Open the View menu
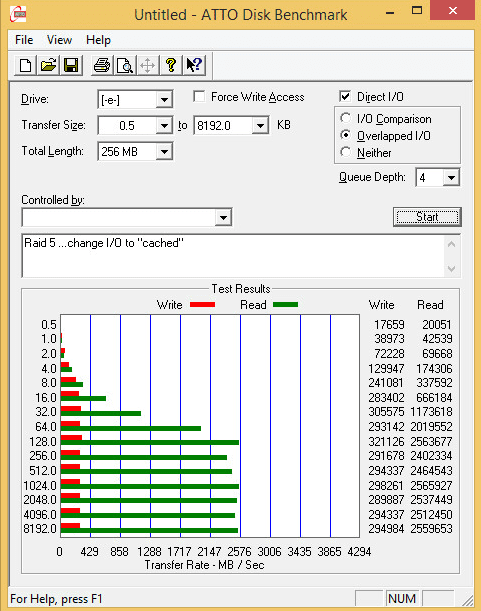The height and width of the screenshot is (611, 481). (59, 40)
